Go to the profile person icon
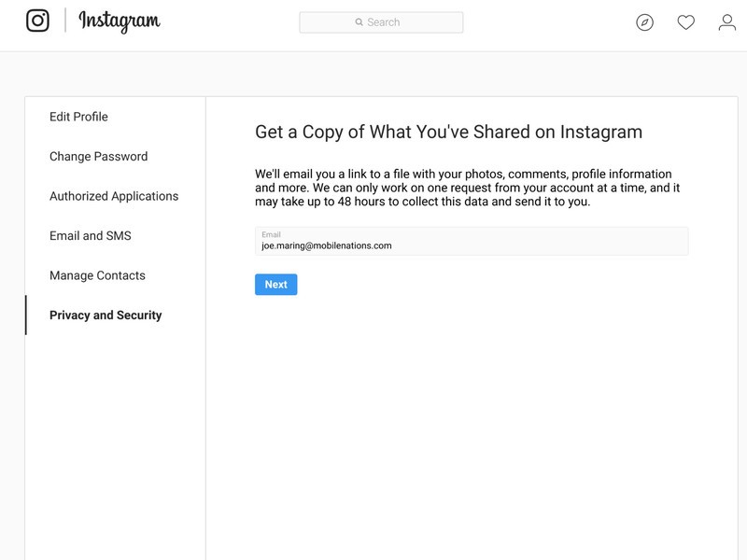This screenshot has height=560, width=747. [726, 22]
